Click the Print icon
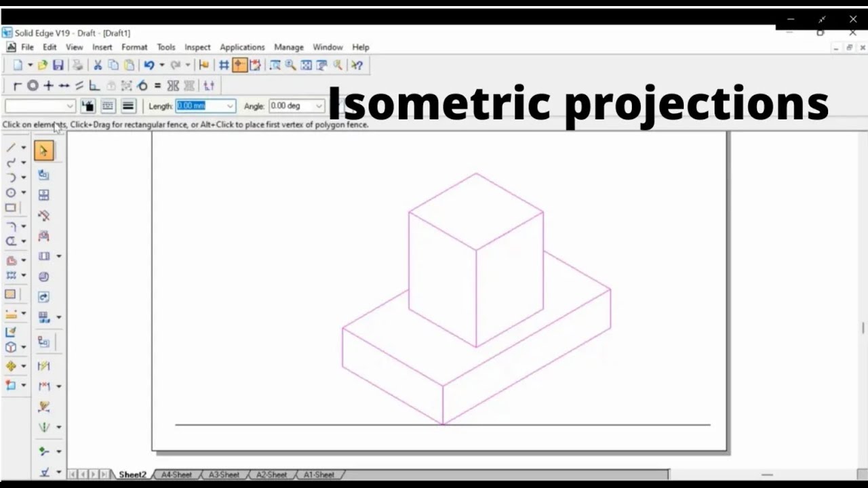The width and height of the screenshot is (868, 488). click(78, 65)
